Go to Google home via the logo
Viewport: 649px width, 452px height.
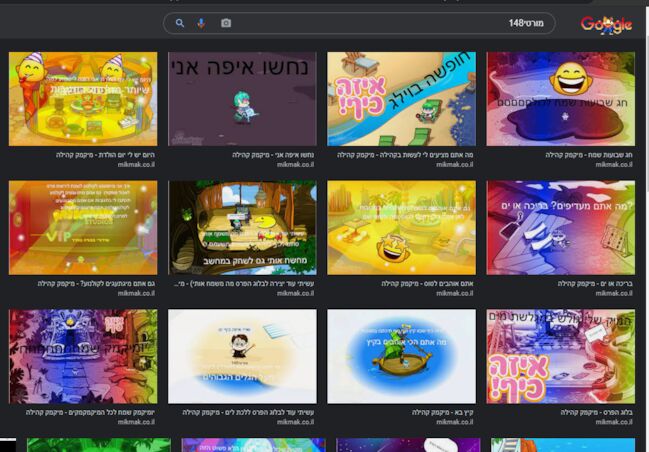606,24
